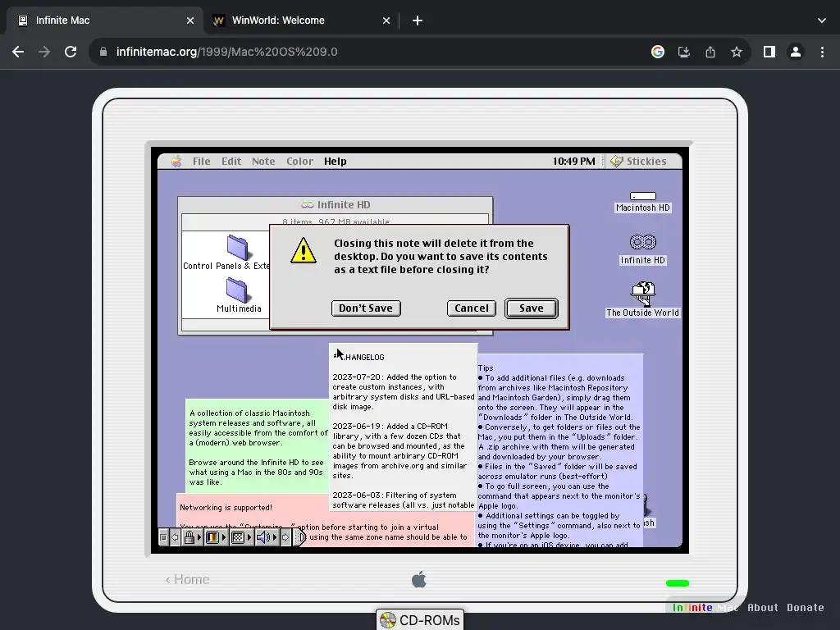Open the monitor resolution control strip module
This screenshot has width=840, height=630.
tap(238, 537)
